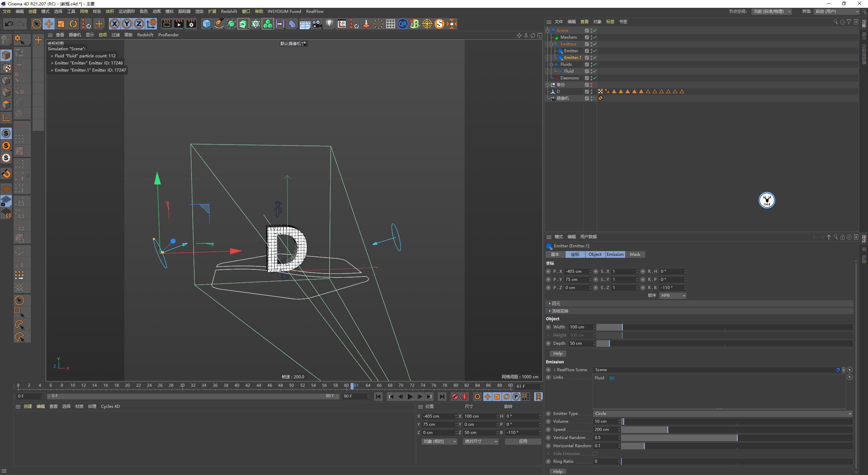Select the Move tool in the toolbar
The height and width of the screenshot is (475, 868).
tap(49, 24)
